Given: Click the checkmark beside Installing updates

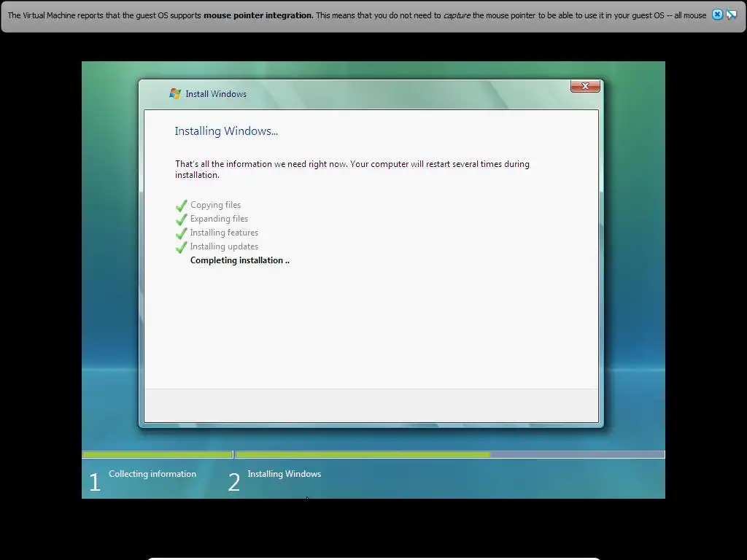Looking at the screenshot, I should tap(182, 247).
